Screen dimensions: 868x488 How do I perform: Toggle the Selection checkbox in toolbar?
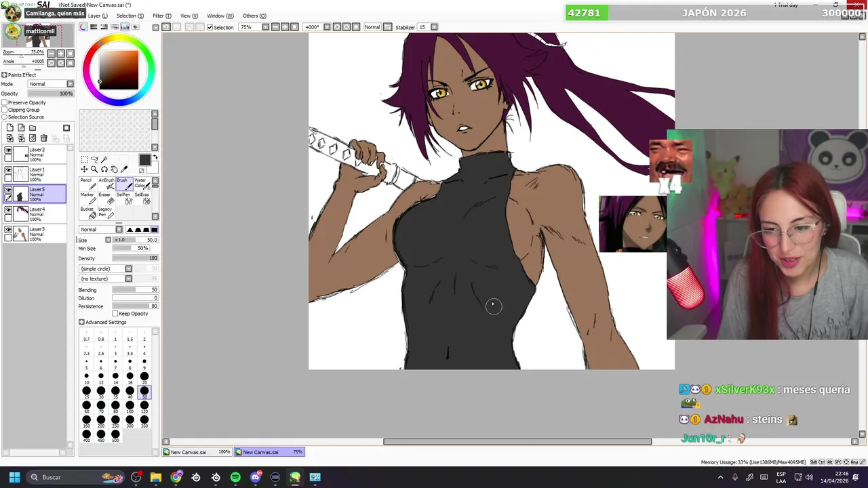210,27
